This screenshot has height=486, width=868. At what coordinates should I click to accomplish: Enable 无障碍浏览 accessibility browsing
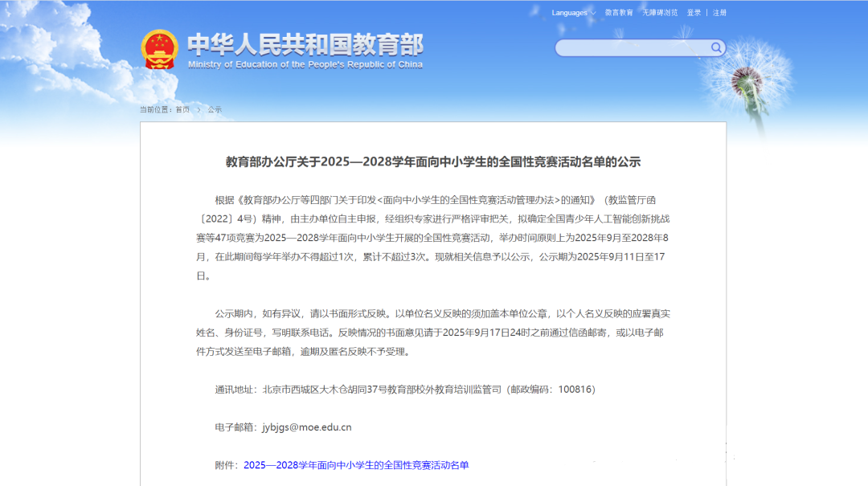[x=660, y=13]
